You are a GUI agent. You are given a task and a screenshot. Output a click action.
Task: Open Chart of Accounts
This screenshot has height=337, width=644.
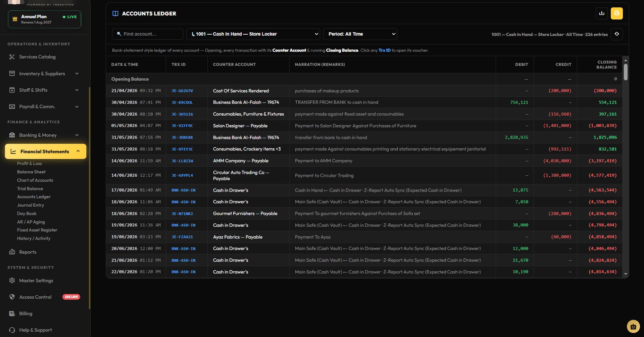35,180
